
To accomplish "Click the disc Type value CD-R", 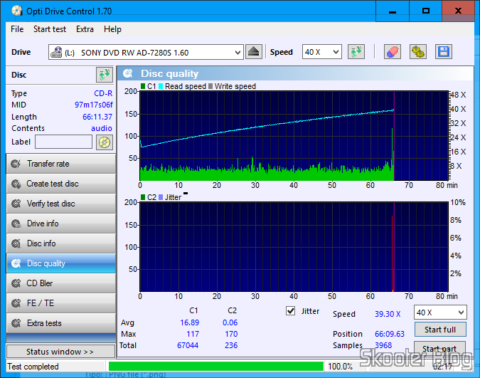I will 103,93.
